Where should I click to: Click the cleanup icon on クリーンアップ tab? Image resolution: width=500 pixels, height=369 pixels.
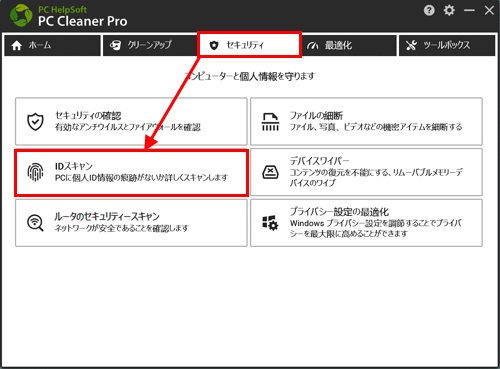[x=115, y=45]
